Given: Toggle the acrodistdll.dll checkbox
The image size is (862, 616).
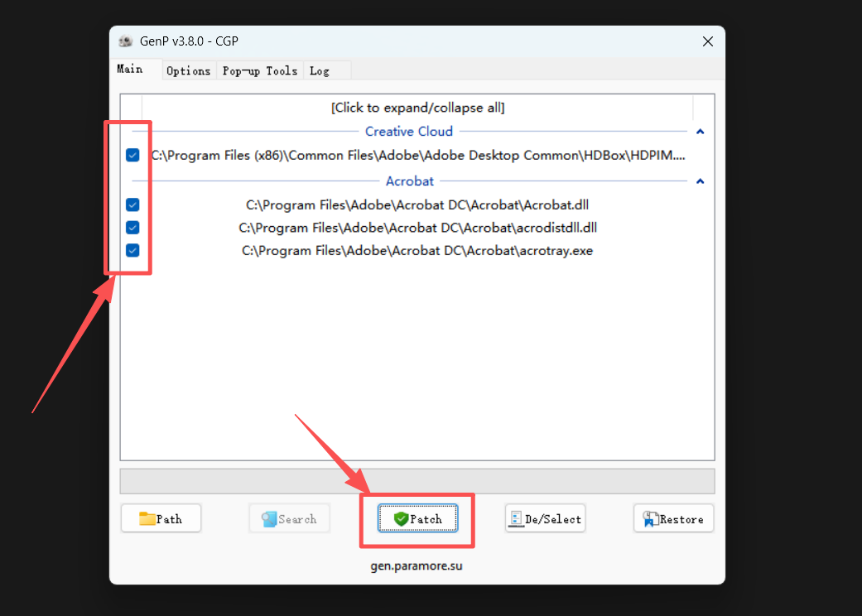Looking at the screenshot, I should 132,228.
